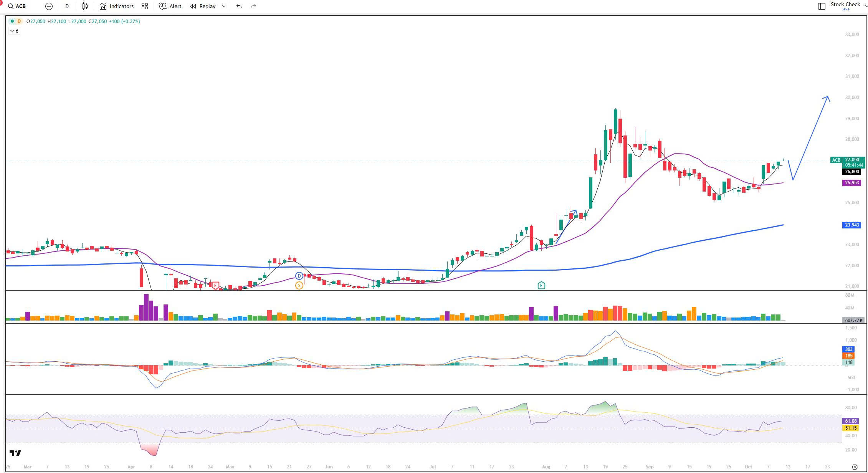Open the time axis settings gear

855,467
